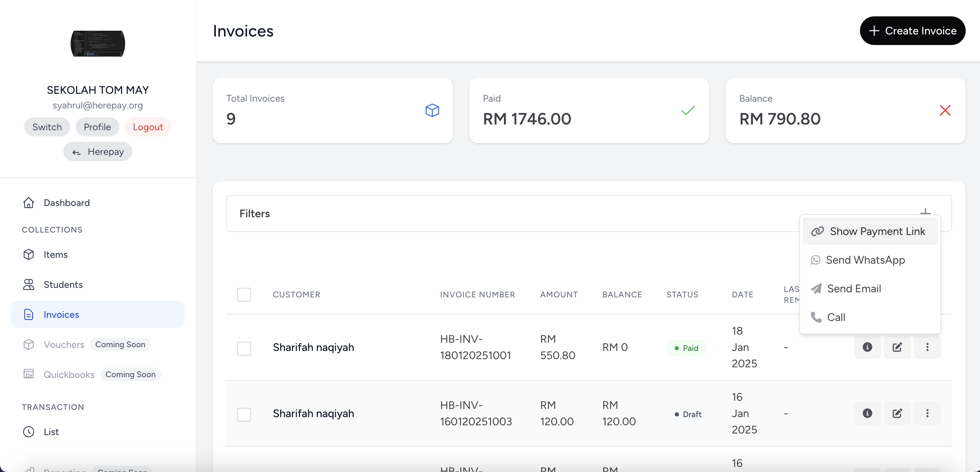The height and width of the screenshot is (472, 980).
Task: Open the Dashboard home icon
Action: pyautogui.click(x=29, y=203)
